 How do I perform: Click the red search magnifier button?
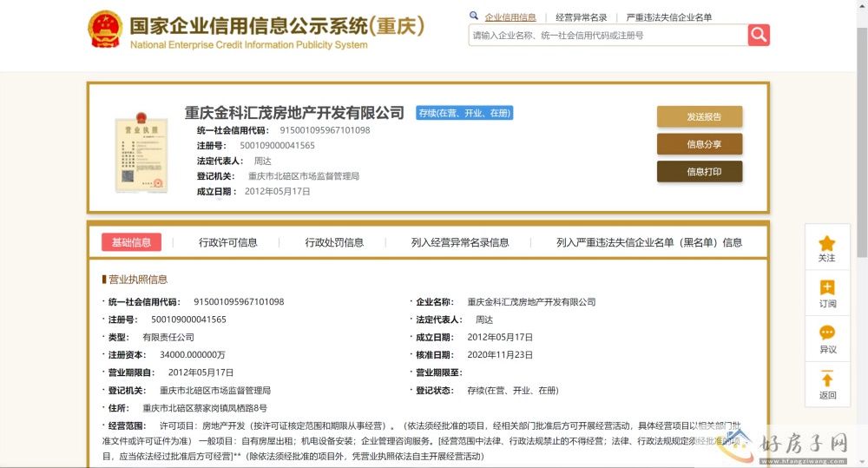coord(759,35)
